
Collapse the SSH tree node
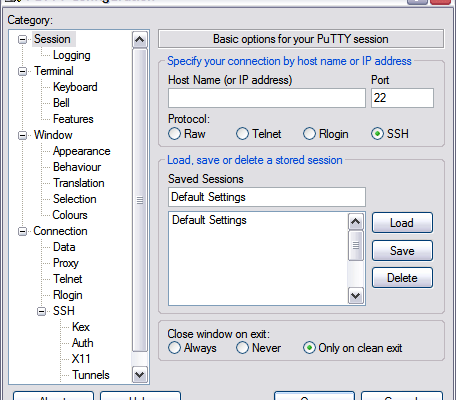click(41, 311)
